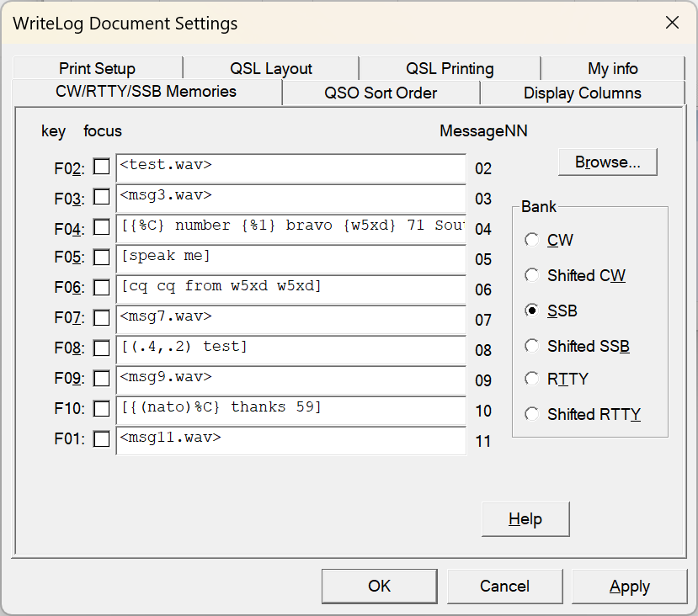Image resolution: width=698 pixels, height=616 pixels.
Task: Enable focus checkbox for F02
Action: pyautogui.click(x=102, y=167)
